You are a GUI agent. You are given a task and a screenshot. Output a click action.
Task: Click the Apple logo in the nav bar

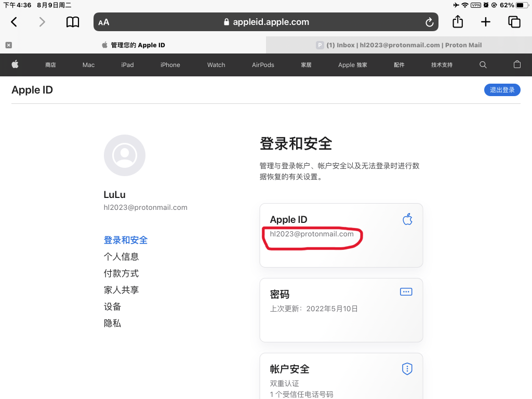(x=15, y=64)
